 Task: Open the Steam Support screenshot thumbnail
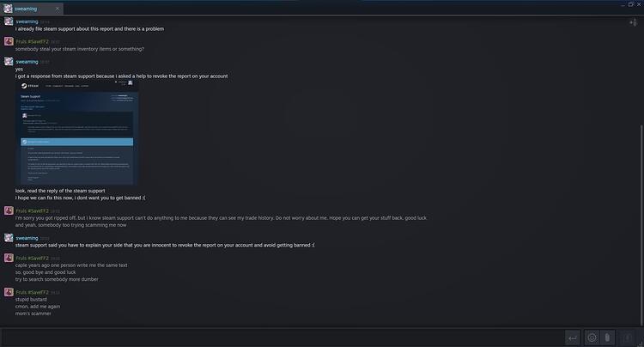point(76,132)
